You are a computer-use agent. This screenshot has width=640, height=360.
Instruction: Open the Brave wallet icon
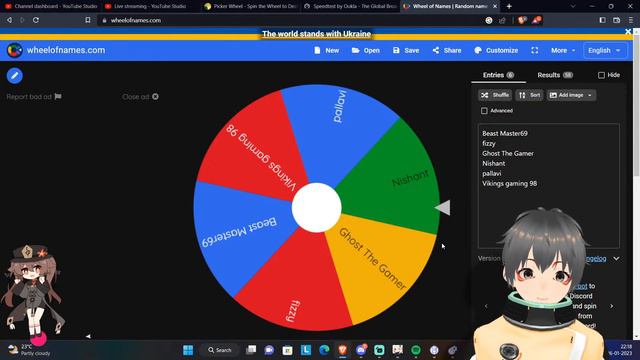616,20
